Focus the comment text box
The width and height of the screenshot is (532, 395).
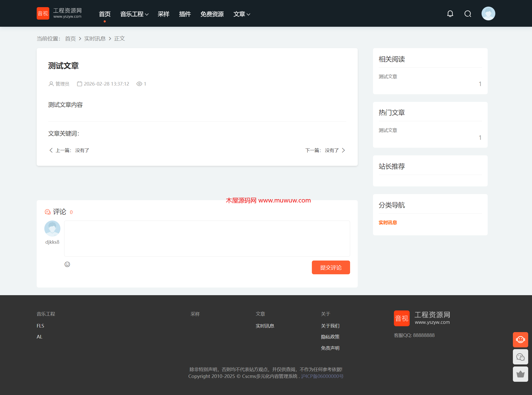point(207,238)
